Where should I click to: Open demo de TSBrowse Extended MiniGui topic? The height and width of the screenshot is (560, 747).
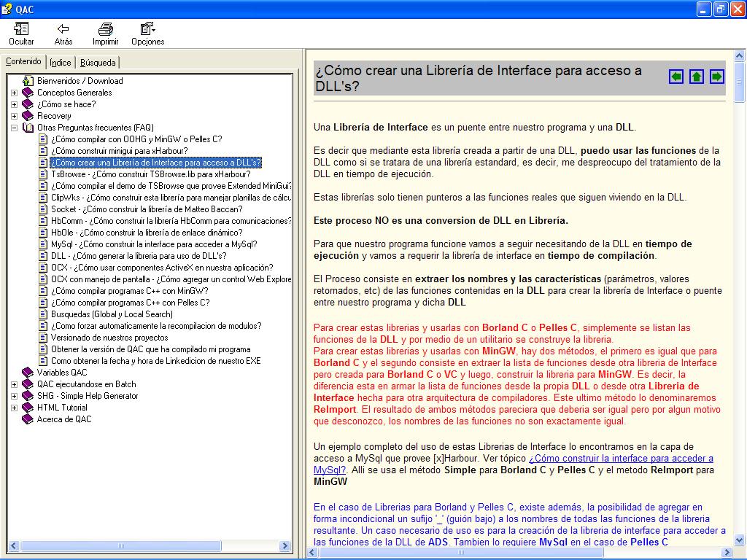tap(171, 186)
